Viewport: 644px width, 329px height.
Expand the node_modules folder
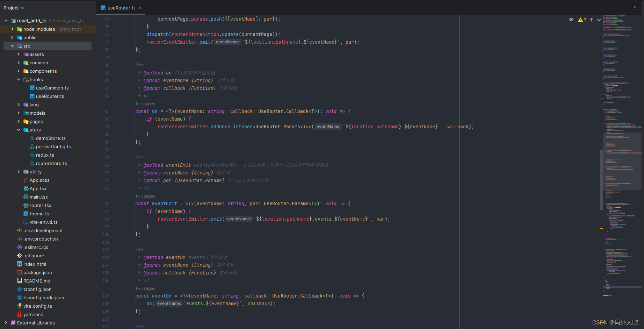12,29
